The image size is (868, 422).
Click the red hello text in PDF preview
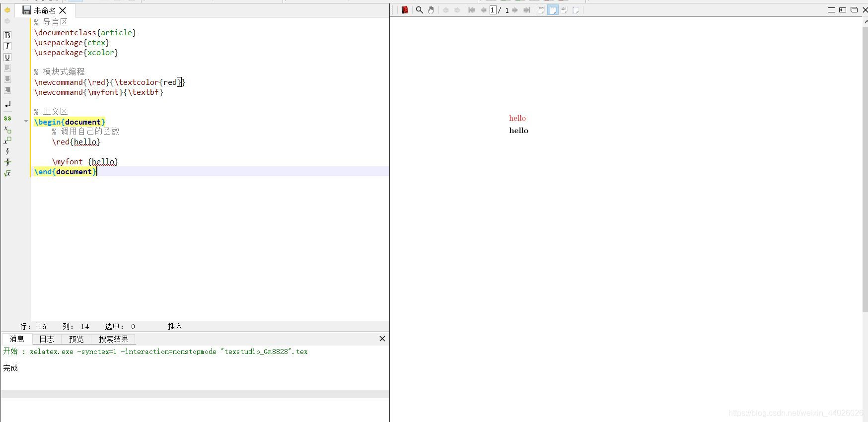517,118
